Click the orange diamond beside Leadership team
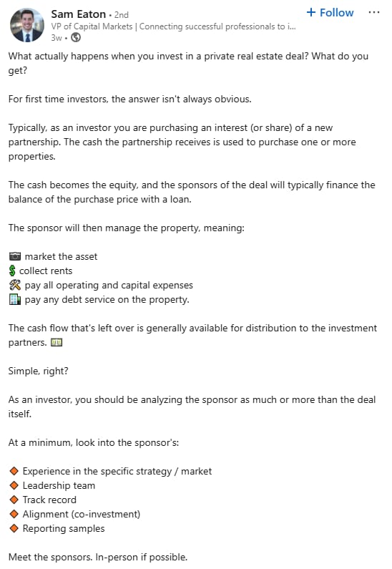This screenshot has height=569, width=392. (14, 485)
